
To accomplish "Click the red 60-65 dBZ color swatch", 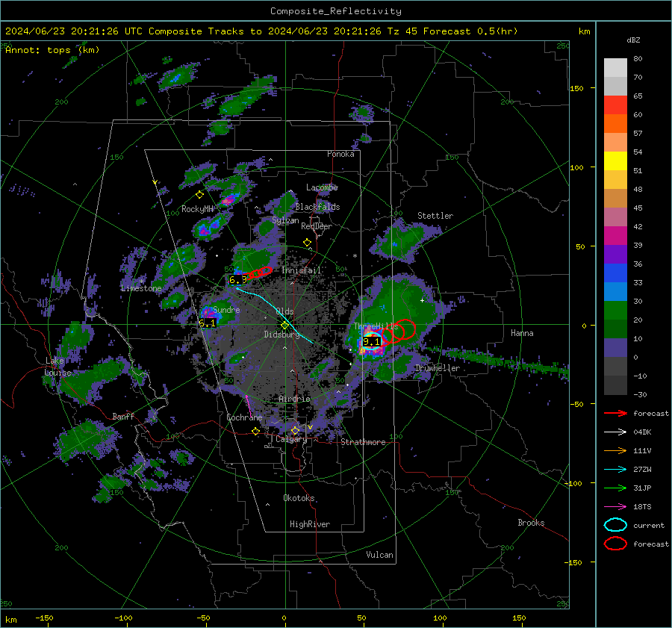I will tap(615, 105).
